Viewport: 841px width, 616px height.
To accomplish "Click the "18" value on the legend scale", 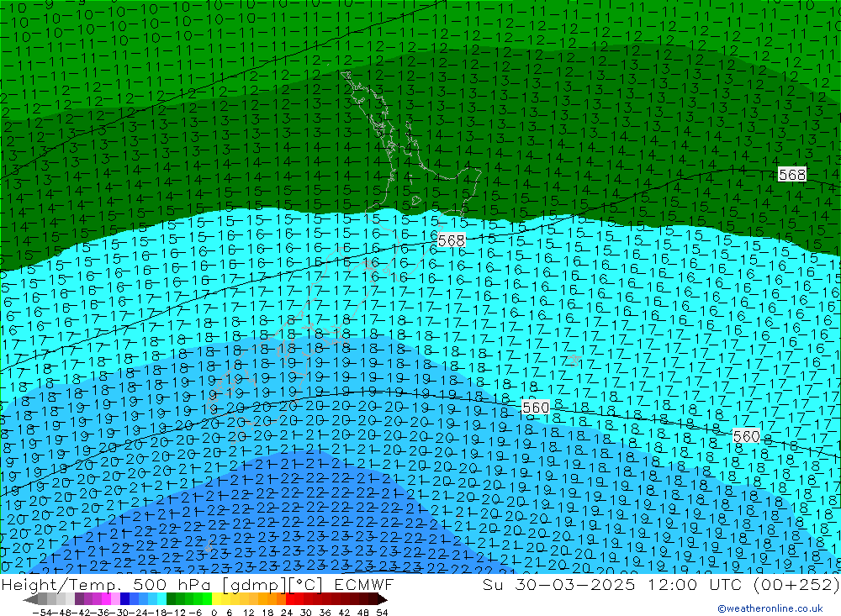I will coord(267,613).
